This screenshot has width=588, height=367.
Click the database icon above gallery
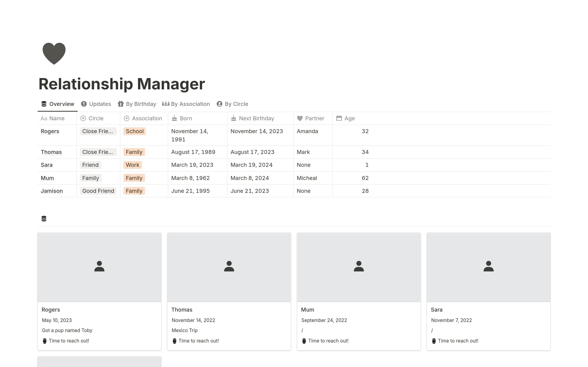click(x=44, y=219)
